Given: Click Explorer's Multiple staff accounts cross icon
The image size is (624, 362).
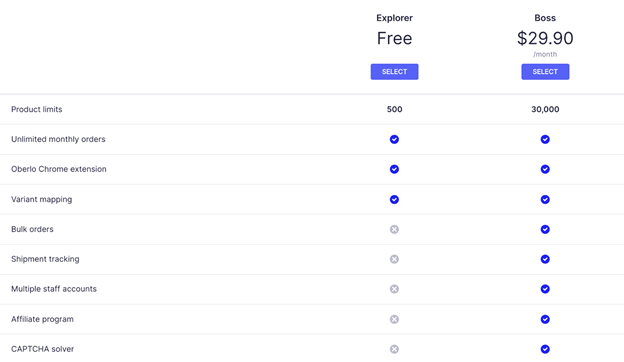Looking at the screenshot, I should click(394, 289).
